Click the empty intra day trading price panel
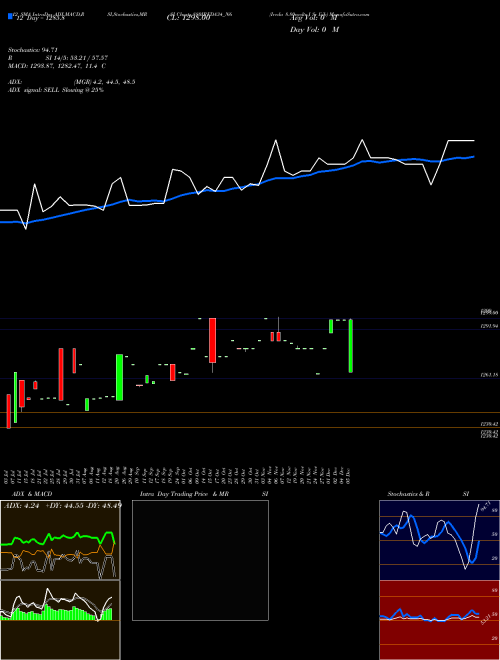 coord(200,560)
